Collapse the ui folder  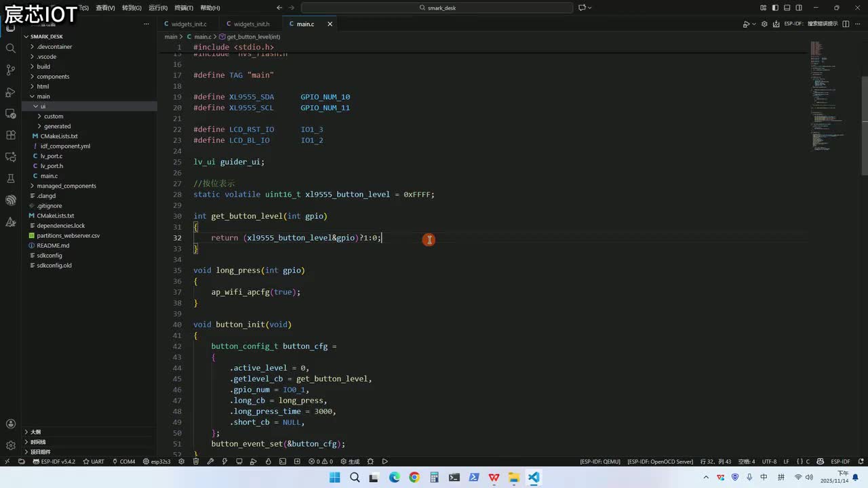[x=90, y=106]
